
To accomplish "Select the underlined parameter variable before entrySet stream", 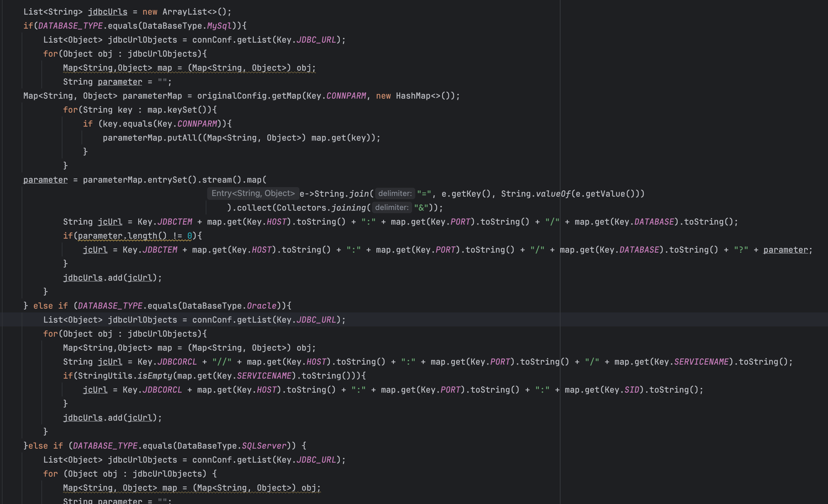I will pyautogui.click(x=45, y=180).
